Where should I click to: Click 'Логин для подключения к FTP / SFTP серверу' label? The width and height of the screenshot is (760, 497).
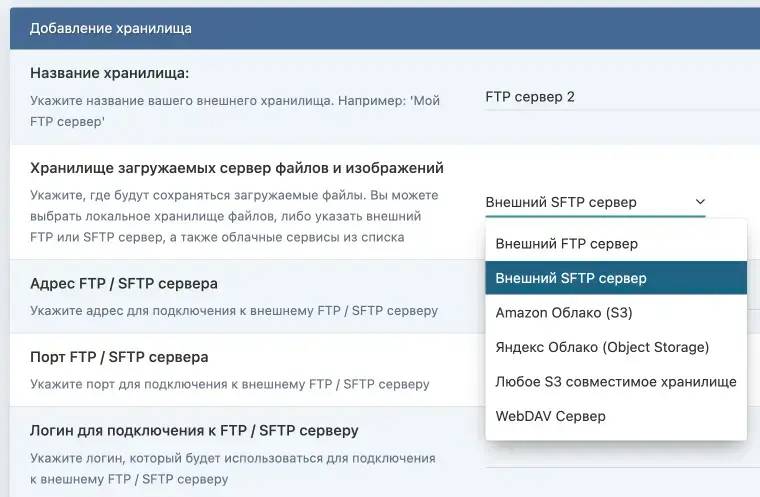coord(194,431)
